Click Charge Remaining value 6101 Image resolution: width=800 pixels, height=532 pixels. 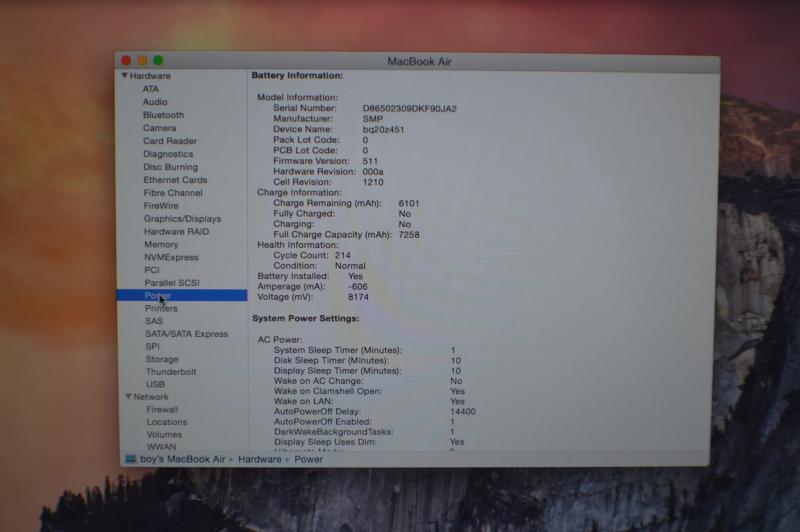tap(409, 203)
